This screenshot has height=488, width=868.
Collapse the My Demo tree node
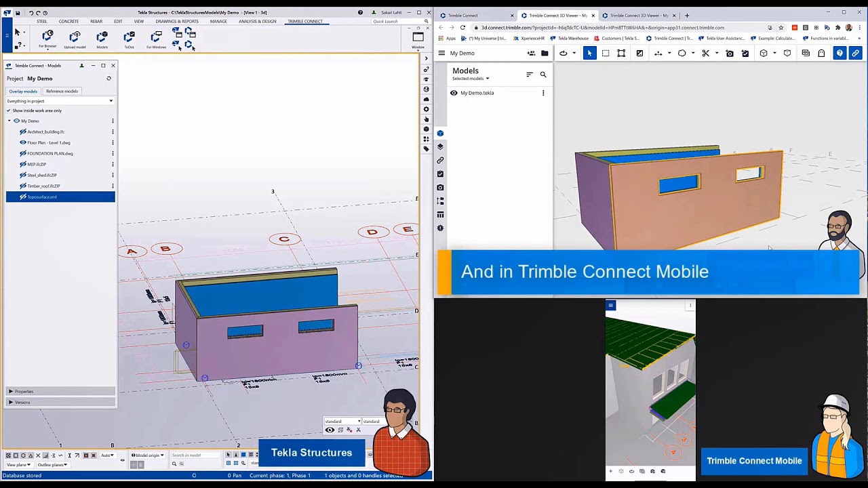(9, 121)
